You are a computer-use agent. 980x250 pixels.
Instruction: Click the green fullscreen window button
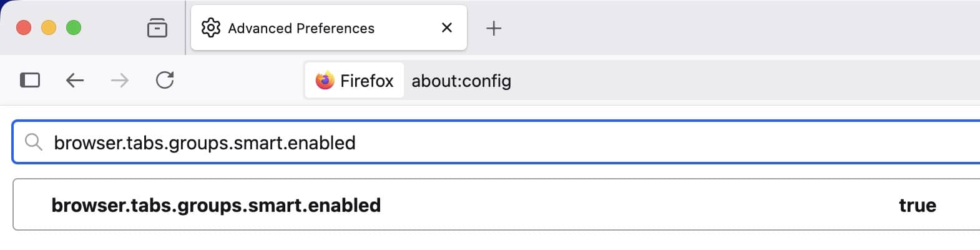pyautogui.click(x=74, y=27)
